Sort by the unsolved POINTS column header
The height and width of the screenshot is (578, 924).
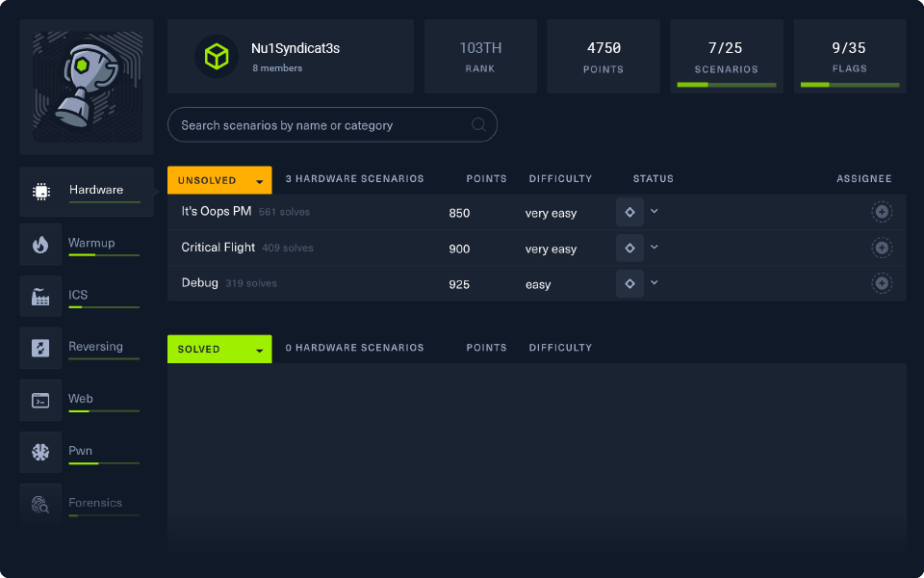pos(486,179)
